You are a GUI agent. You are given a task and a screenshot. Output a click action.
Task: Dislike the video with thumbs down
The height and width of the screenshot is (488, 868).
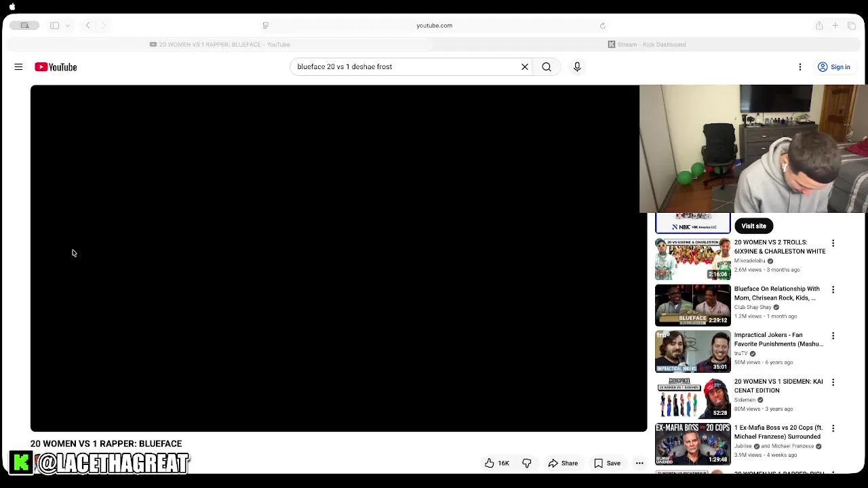[x=527, y=464]
